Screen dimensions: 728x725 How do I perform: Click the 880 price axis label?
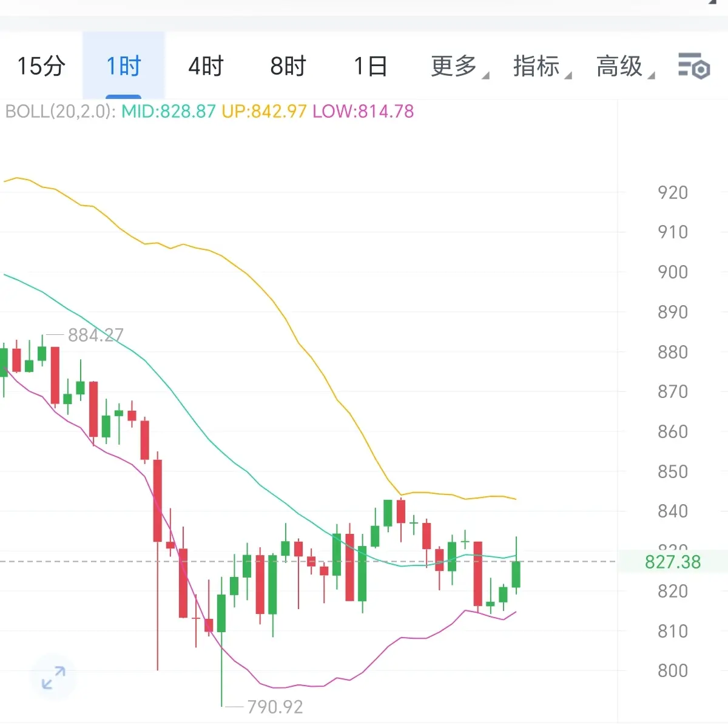(673, 352)
